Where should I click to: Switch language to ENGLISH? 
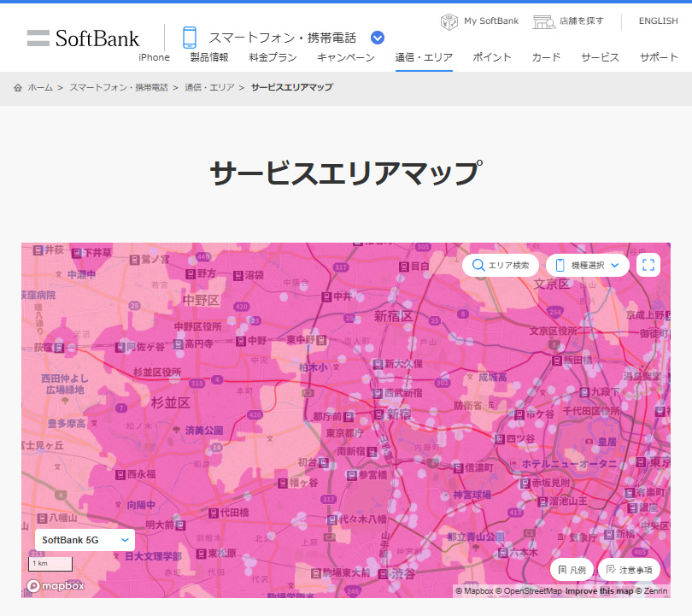click(658, 21)
